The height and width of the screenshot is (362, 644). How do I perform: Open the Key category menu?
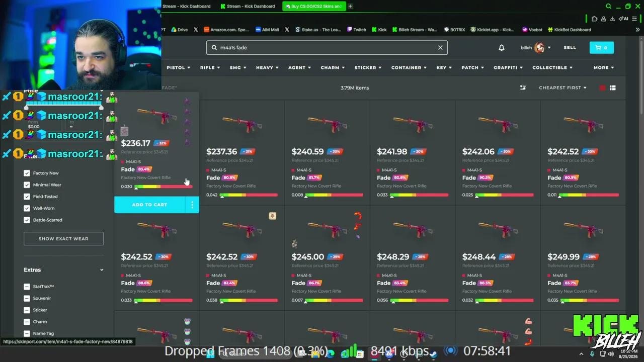(444, 67)
